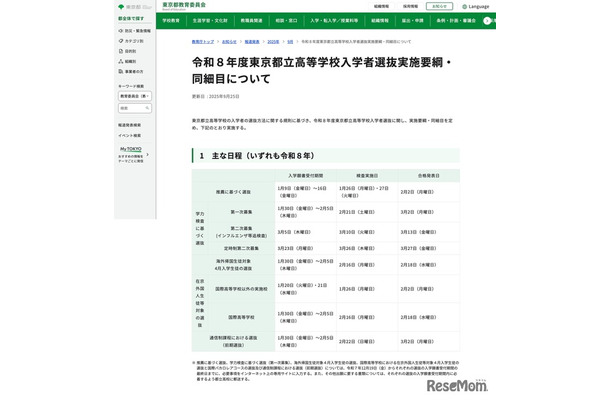Image resolution: width=610 pixels, height=400 pixels.
Task: Click the 更新日:2025年9月25日 text
Action: [216, 96]
